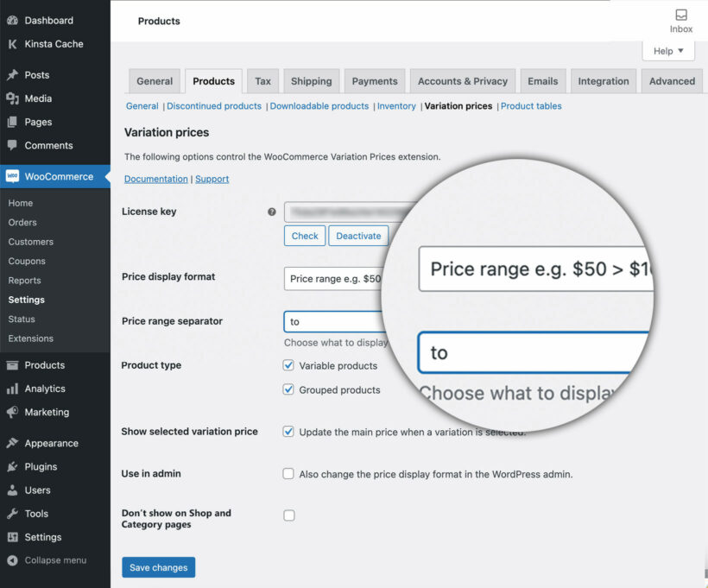Enable the Use in admin checkbox
Viewport: 708px width, 588px height.
pyautogui.click(x=288, y=474)
